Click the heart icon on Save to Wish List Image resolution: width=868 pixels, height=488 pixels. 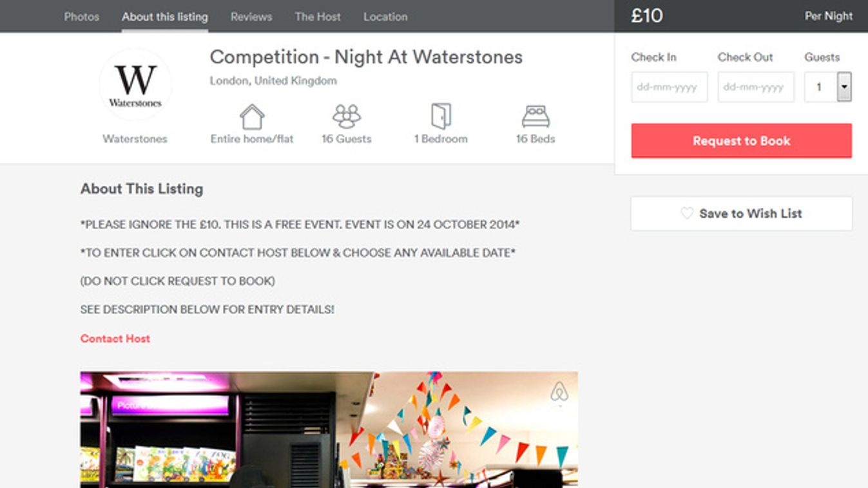[688, 213]
